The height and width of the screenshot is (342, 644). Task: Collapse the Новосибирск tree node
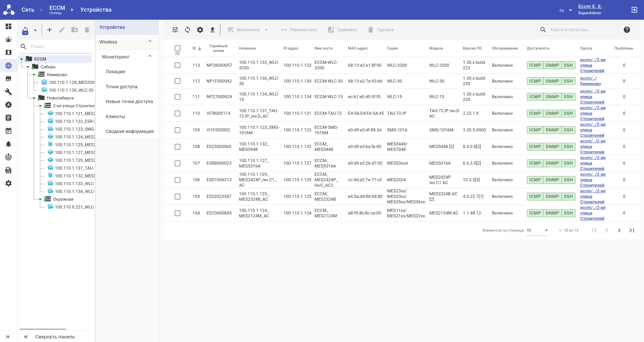tap(34, 98)
